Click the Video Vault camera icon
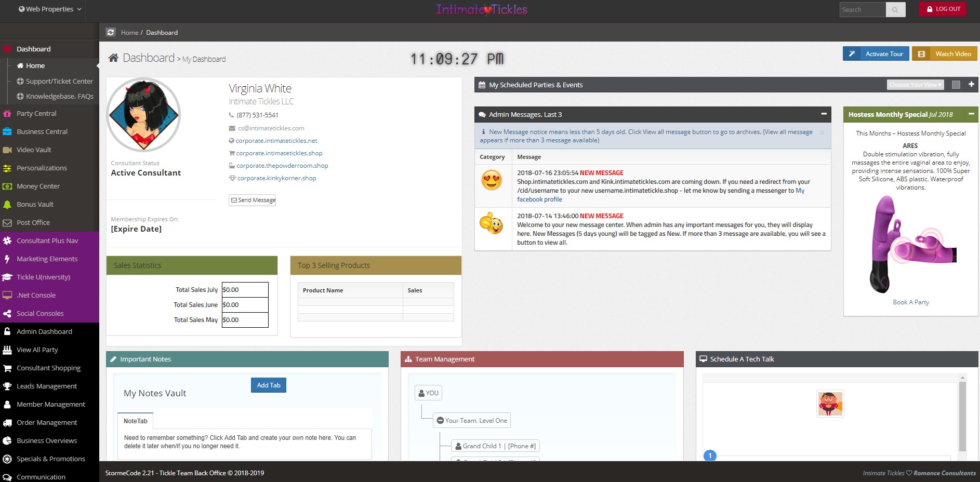Screen dimensions: 980x482 click(7, 150)
